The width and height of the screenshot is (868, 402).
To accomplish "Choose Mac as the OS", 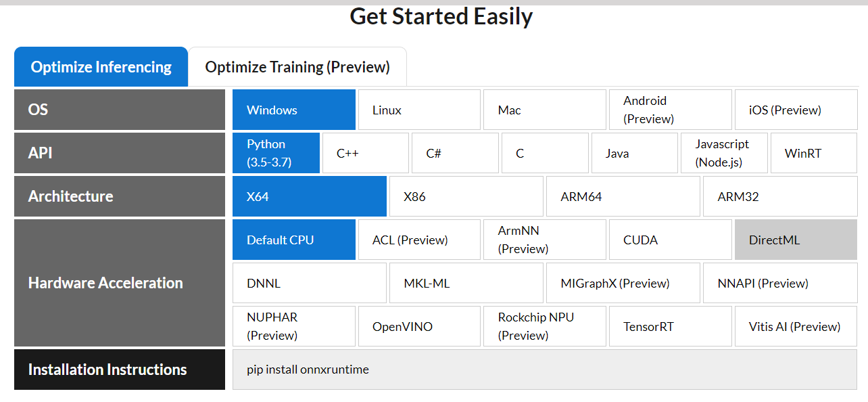I will (x=544, y=109).
